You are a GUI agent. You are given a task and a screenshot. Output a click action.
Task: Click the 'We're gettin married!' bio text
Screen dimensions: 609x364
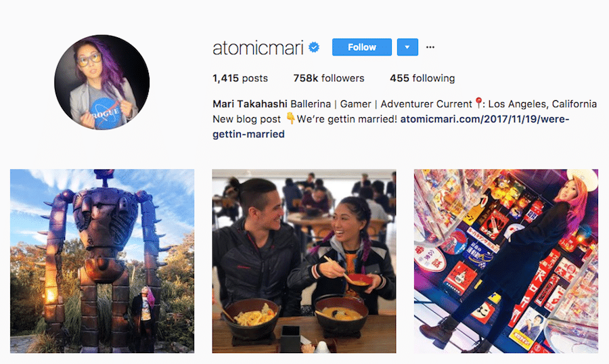[x=347, y=119]
